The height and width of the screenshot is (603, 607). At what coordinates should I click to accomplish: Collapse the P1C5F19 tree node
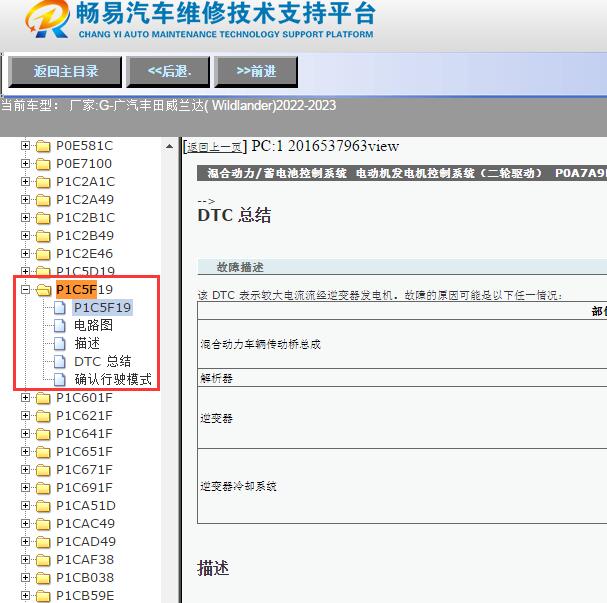(x=25, y=290)
